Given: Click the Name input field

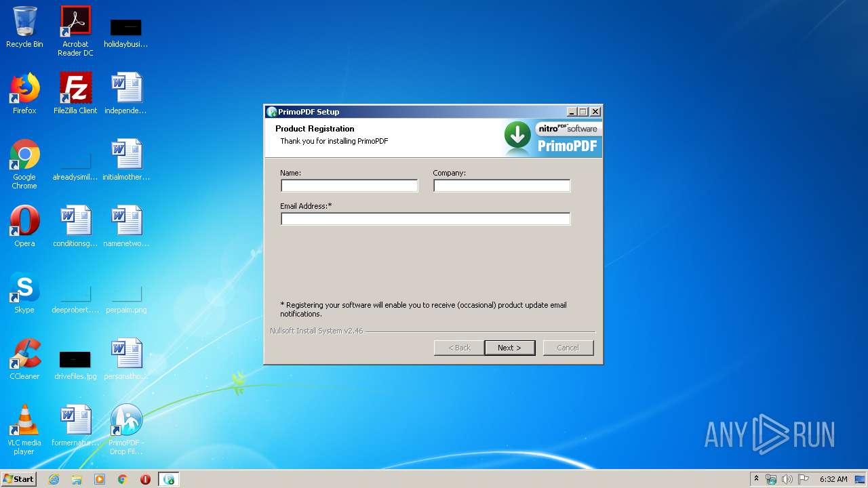Looking at the screenshot, I should [349, 186].
